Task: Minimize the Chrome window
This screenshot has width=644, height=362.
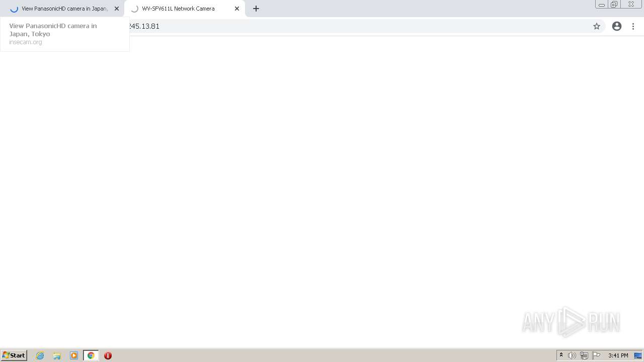Action: pyautogui.click(x=602, y=5)
